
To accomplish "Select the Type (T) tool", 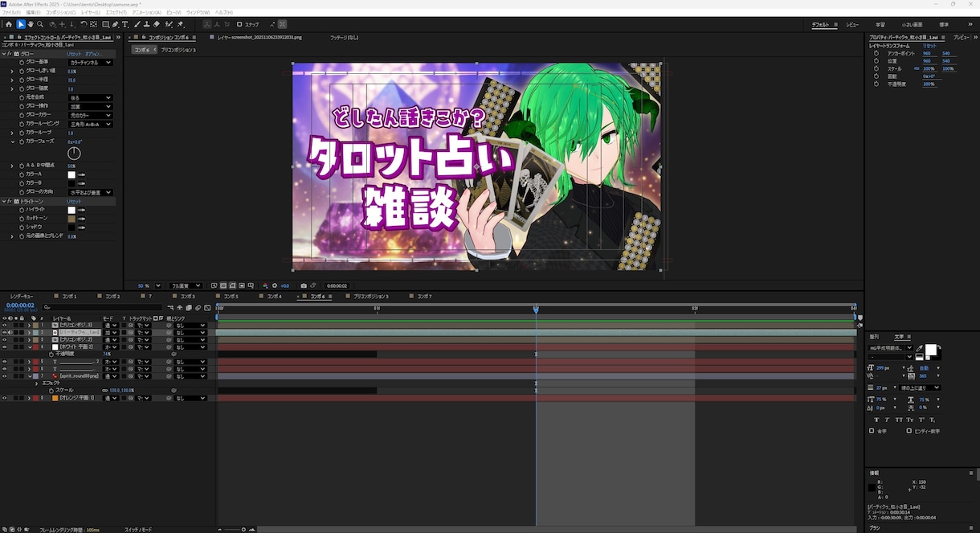I will click(x=125, y=24).
